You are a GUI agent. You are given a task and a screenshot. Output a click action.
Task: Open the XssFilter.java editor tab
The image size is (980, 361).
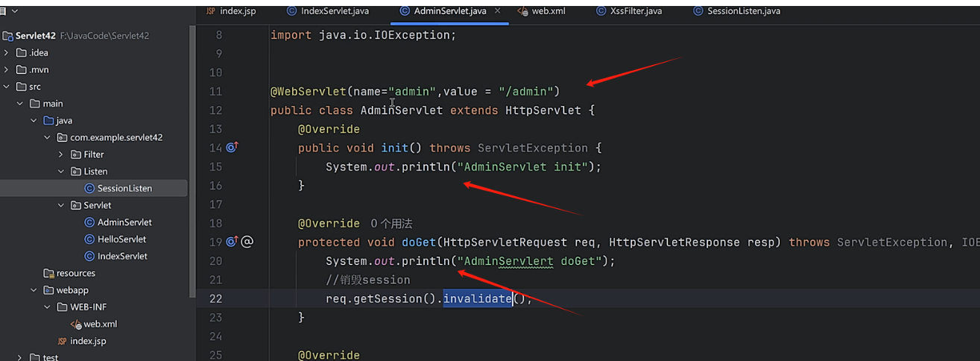629,11
